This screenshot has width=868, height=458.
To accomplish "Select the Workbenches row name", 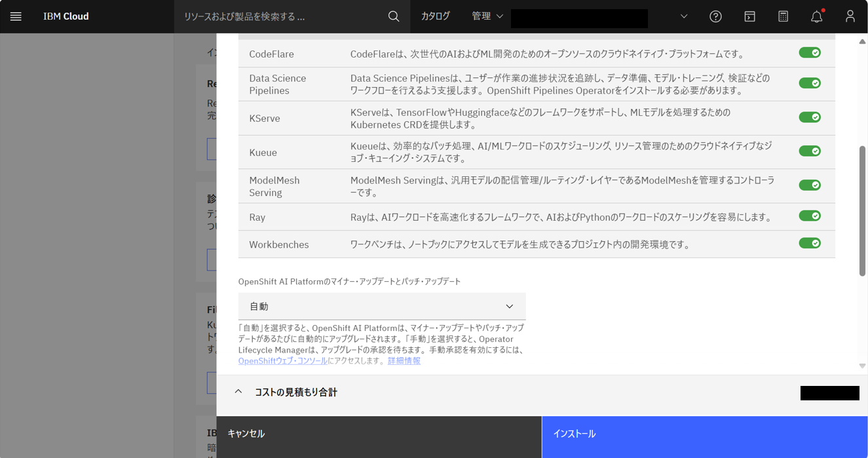I will click(x=279, y=245).
